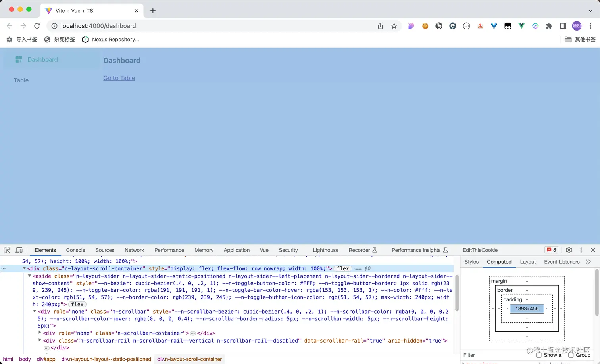Screen dimensions: 600x364
Task: Click the share page icon in the address bar
Action: coord(380,26)
